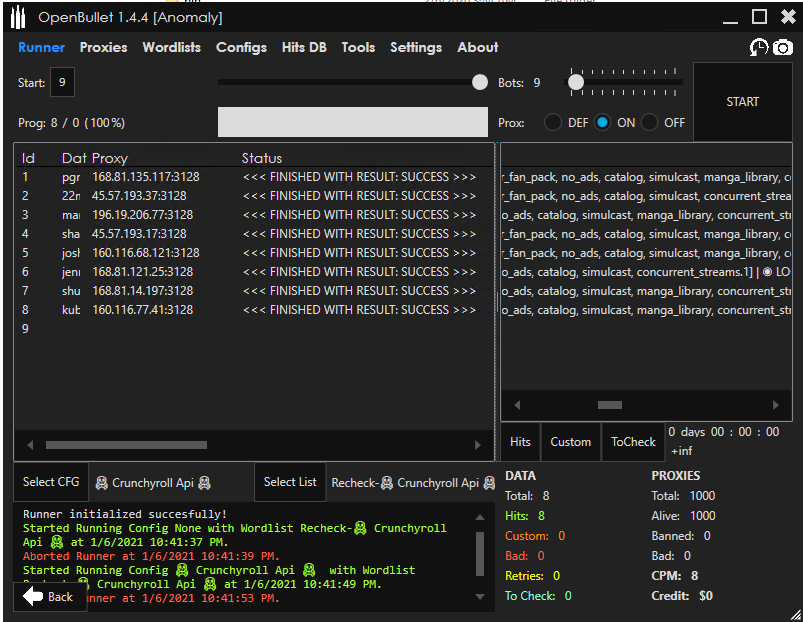803x622 pixels.
Task: Switch to the Custom results tab
Action: [570, 441]
